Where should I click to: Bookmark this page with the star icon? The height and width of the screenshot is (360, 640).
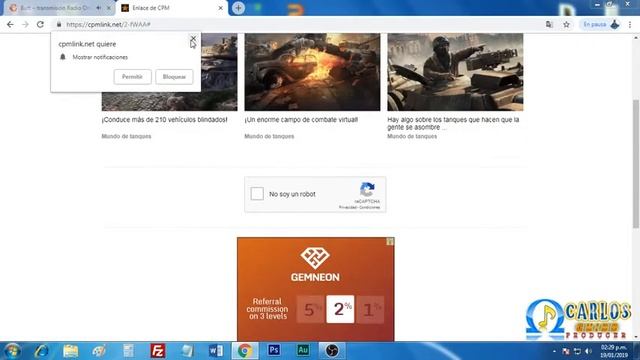point(566,24)
